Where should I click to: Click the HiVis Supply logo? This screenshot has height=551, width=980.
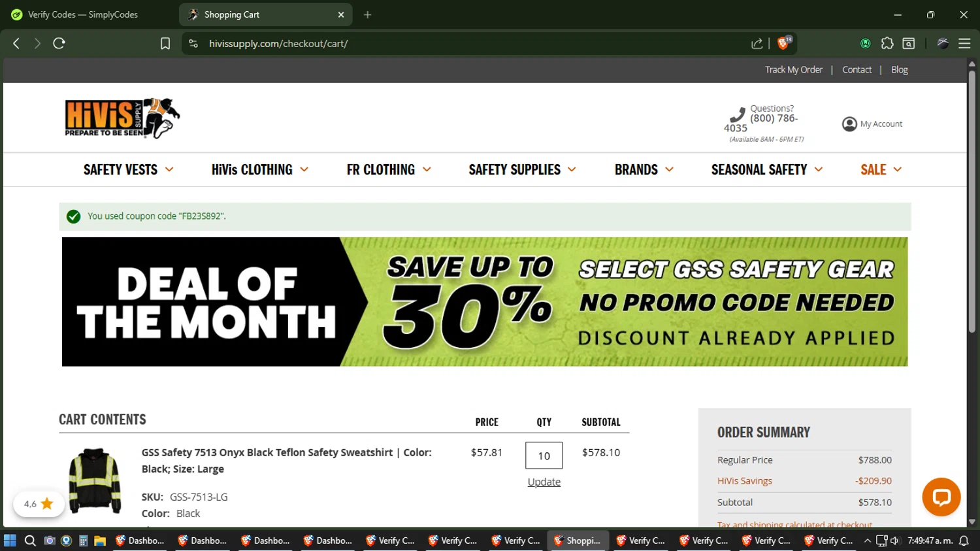[122, 118]
